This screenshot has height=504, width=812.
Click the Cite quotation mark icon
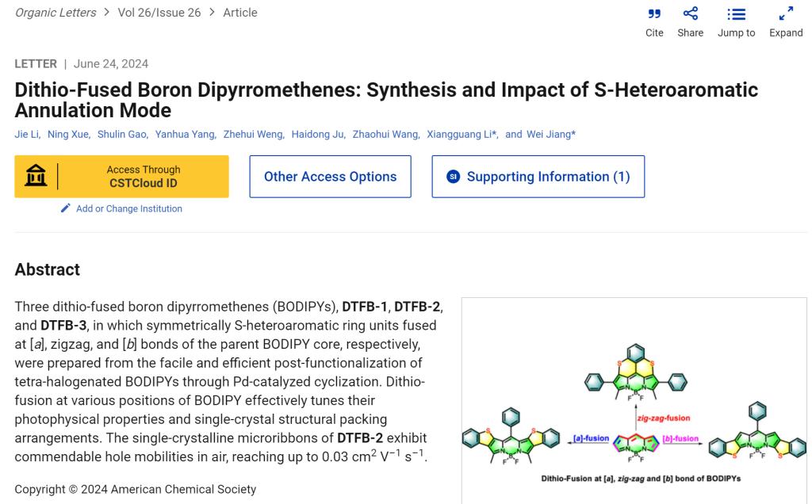[654, 14]
